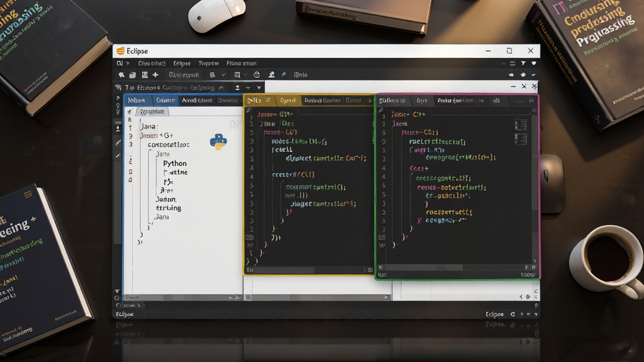Select the 'etrbing' tree row
Screen dimensions: 644x362
coord(169,208)
